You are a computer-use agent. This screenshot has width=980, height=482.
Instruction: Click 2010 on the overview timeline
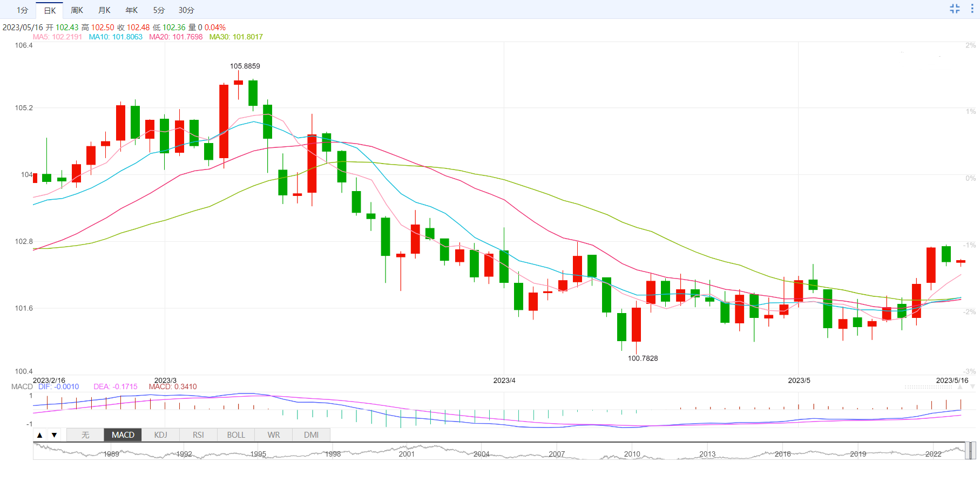click(632, 454)
